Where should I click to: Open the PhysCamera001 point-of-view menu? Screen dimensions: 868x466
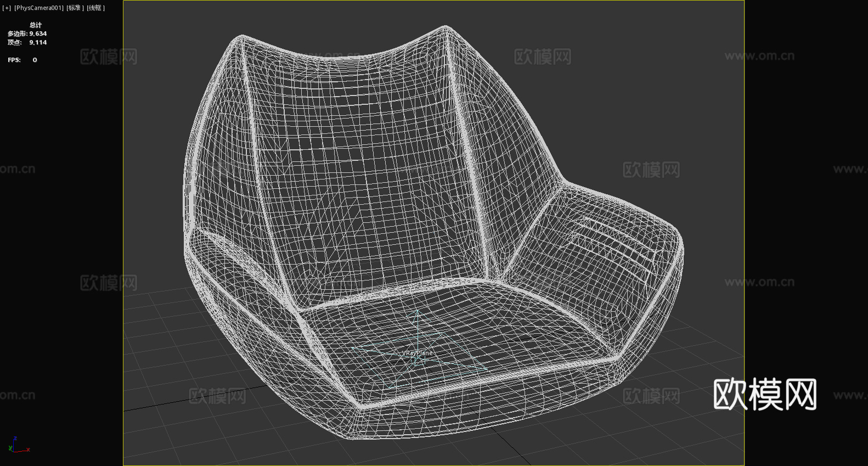point(39,8)
